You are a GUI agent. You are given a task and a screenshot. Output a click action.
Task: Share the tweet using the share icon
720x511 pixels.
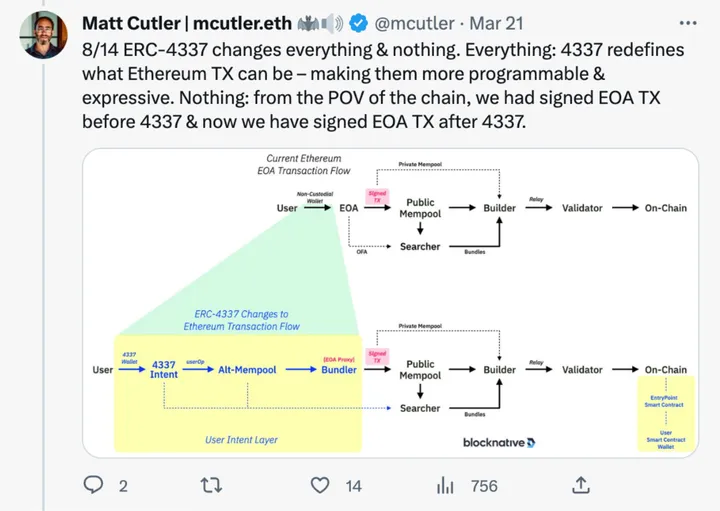tap(579, 485)
